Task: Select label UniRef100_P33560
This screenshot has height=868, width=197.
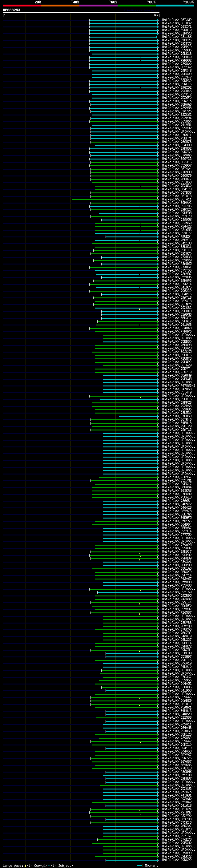Action: point(177,223)
